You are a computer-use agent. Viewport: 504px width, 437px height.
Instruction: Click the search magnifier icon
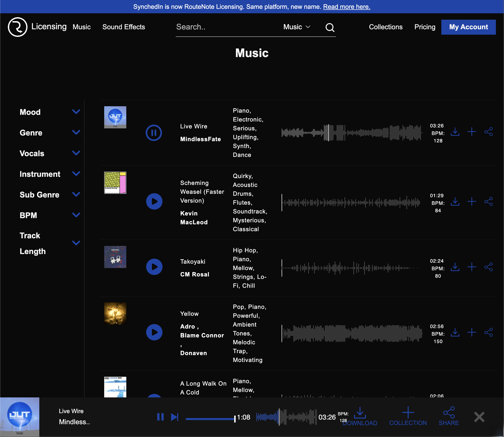(x=330, y=27)
